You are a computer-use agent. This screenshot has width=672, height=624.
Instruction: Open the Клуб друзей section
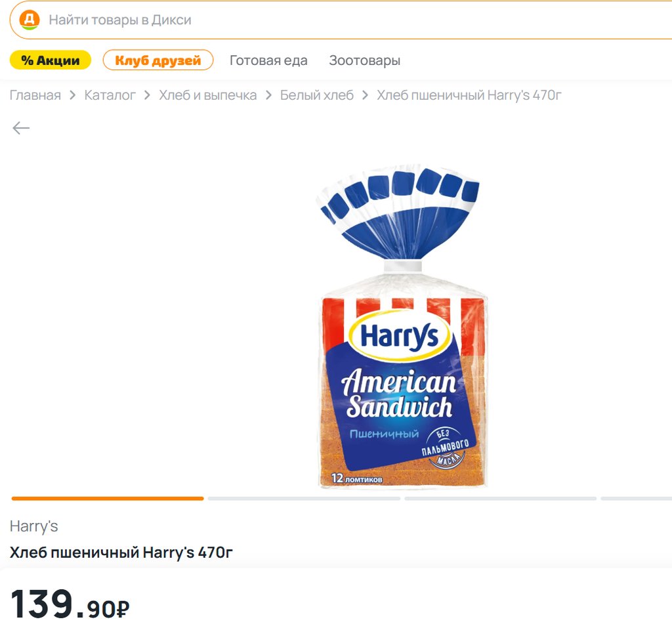click(158, 60)
